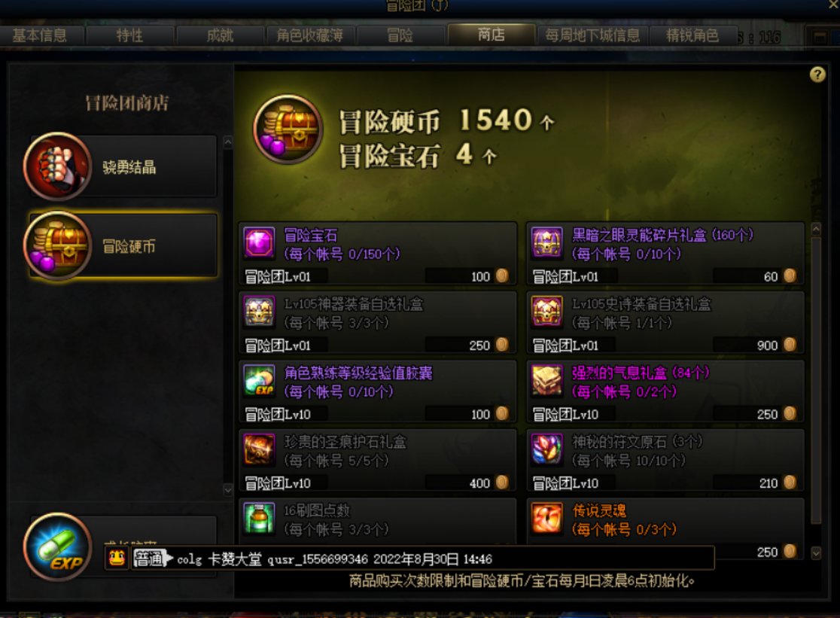Select the 骁勇结晶 shop category
Image resolution: width=840 pixels, height=618 pixels.
(x=121, y=166)
